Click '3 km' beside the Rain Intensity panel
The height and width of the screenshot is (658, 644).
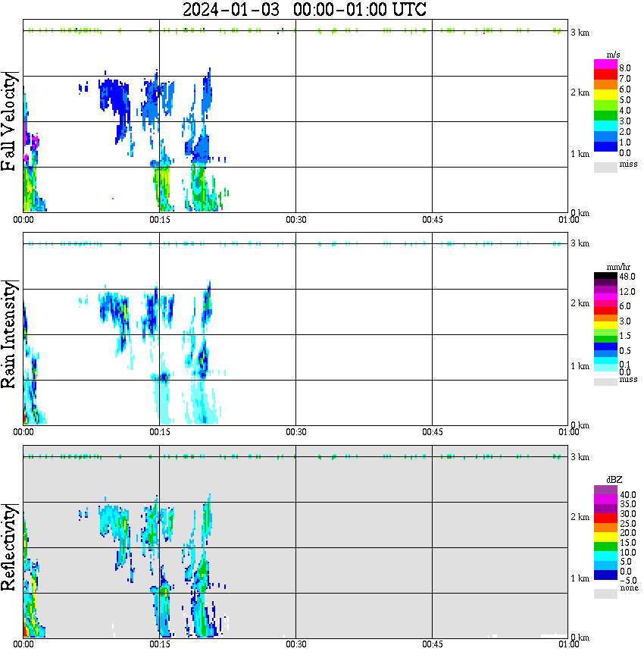(580, 243)
